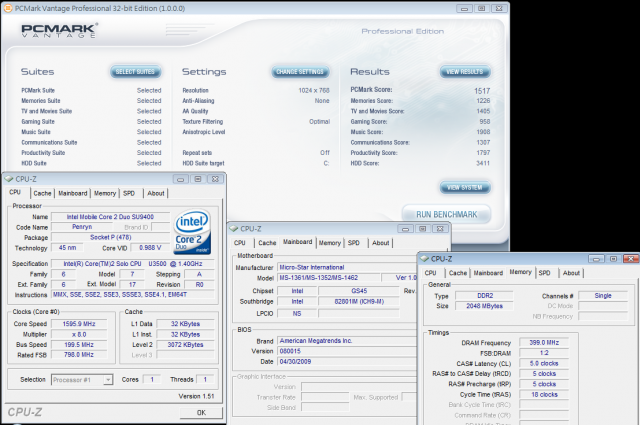Click the CAS# Latency value 5.0 clocks
Image resolution: width=640 pixels, height=425 pixels.
pyautogui.click(x=544, y=363)
